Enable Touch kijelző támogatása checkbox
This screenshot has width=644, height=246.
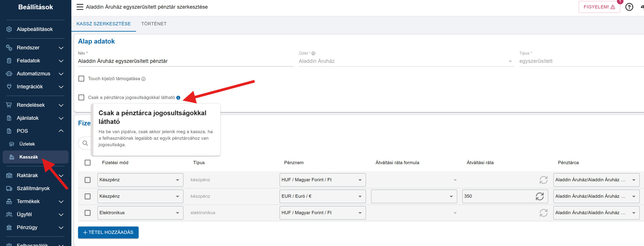coord(81,79)
